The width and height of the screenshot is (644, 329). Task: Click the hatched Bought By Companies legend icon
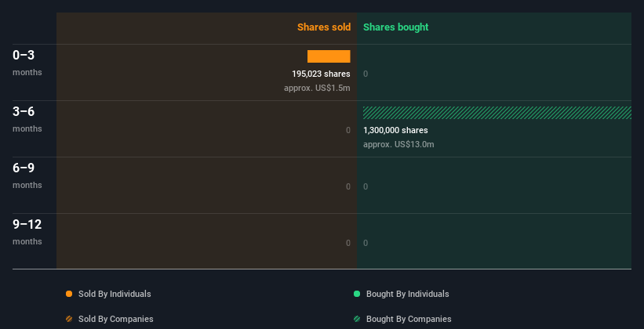point(357,319)
